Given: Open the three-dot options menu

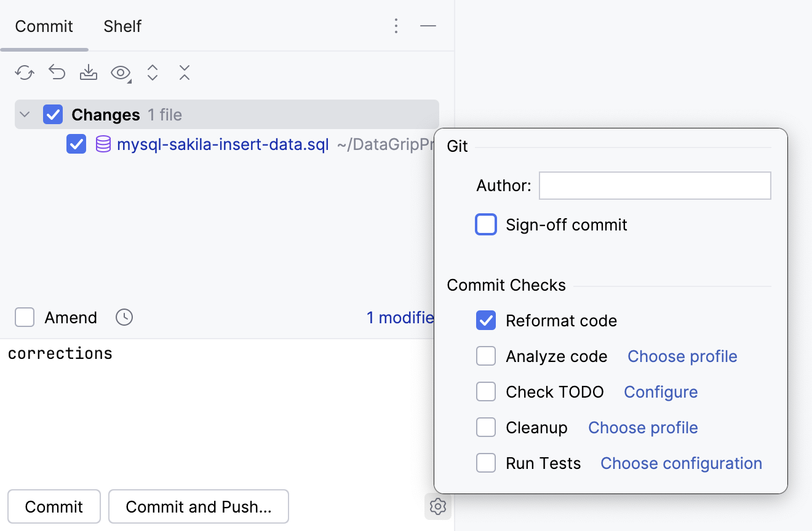Looking at the screenshot, I should 396,26.
